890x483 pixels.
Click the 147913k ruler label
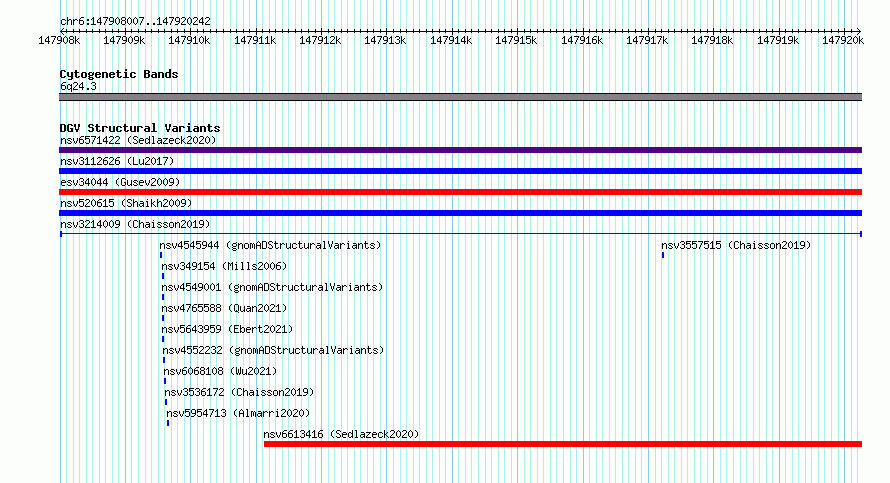[385, 40]
